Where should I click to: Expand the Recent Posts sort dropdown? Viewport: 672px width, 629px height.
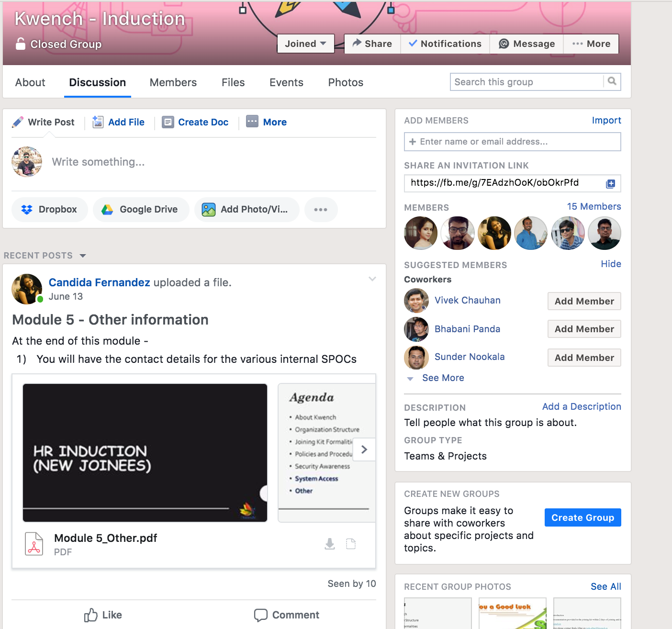[x=83, y=256]
